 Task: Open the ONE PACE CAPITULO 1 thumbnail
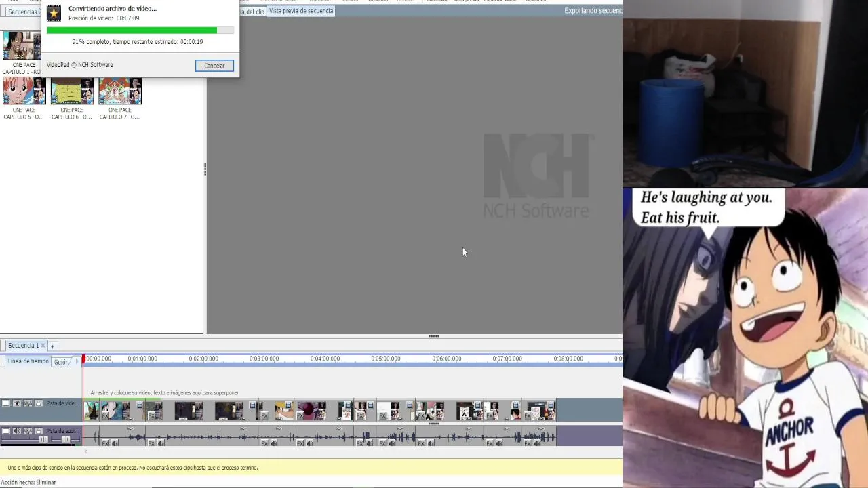click(21, 45)
